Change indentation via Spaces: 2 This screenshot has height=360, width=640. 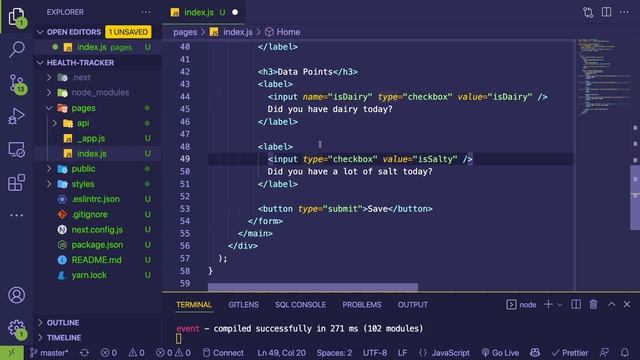[x=334, y=353]
